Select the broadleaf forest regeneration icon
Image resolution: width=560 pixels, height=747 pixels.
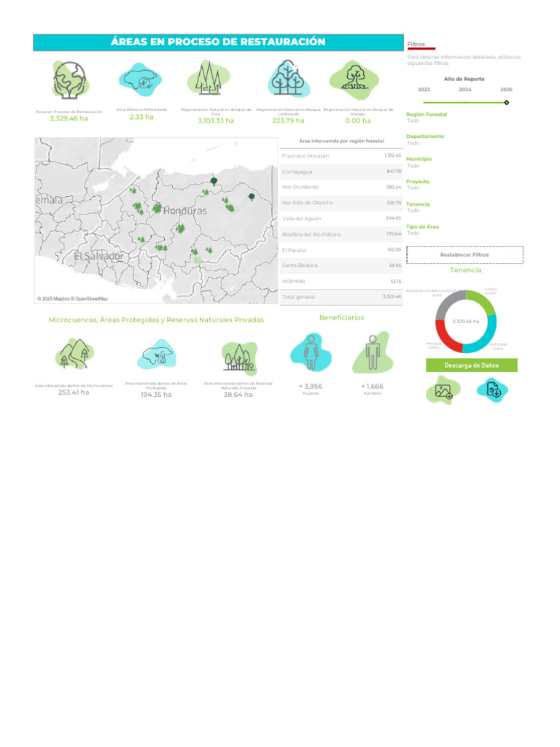tap(288, 79)
